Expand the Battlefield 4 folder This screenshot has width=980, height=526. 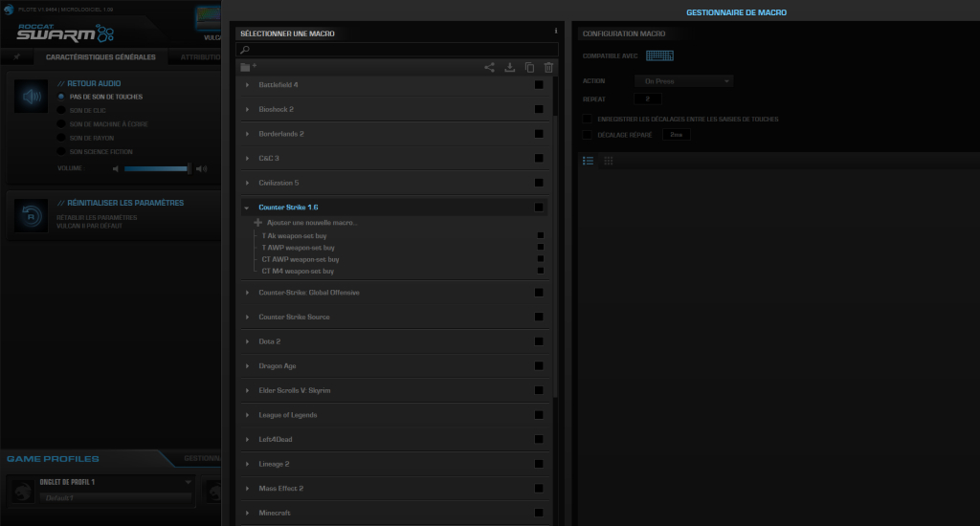(x=248, y=85)
